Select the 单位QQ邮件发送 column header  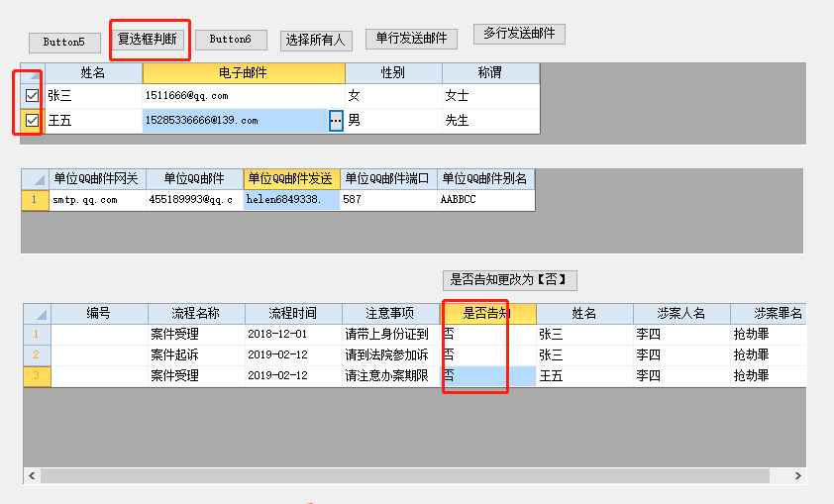291,179
